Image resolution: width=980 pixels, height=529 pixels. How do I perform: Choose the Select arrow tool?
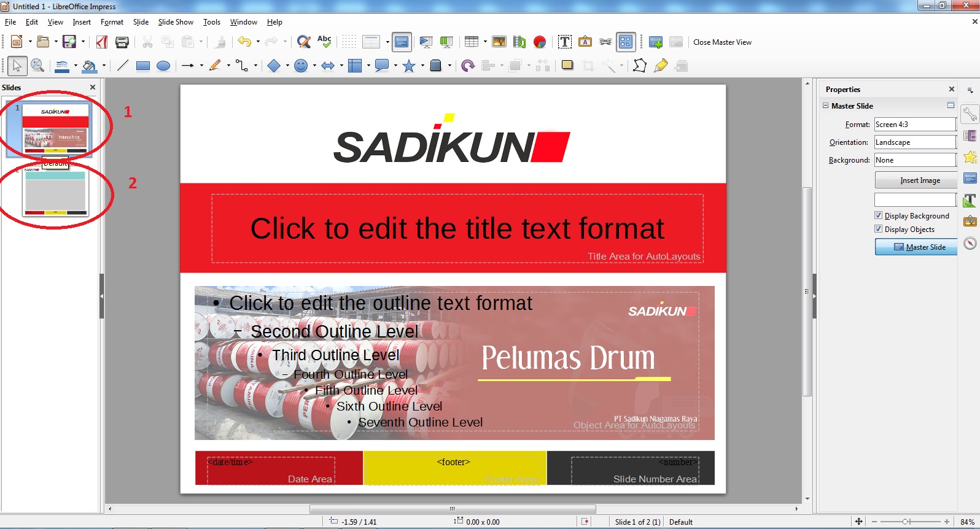point(17,66)
